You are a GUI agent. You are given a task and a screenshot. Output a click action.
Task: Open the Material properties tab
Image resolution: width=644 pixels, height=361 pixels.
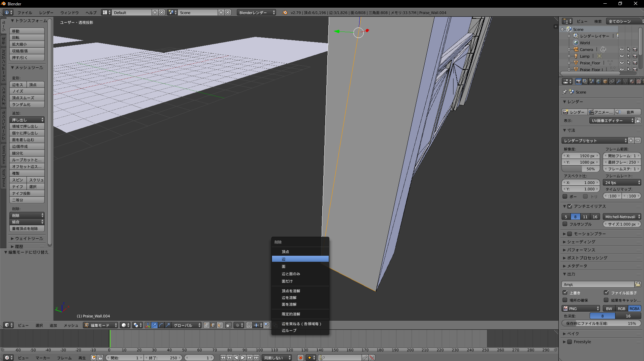(x=632, y=81)
